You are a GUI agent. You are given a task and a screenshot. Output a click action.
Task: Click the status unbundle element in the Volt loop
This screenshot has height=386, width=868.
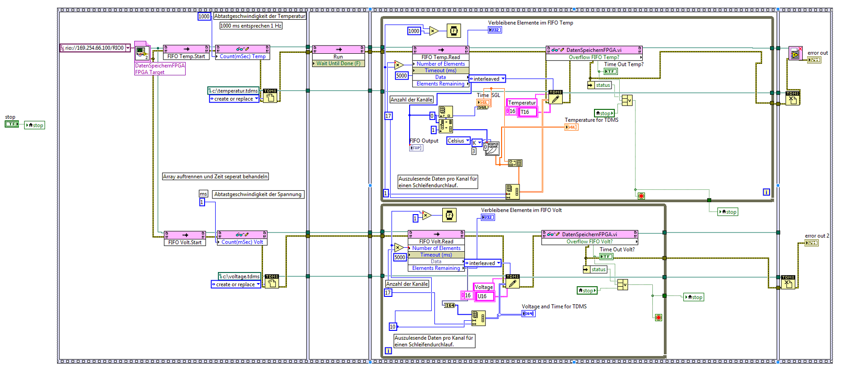coord(595,269)
